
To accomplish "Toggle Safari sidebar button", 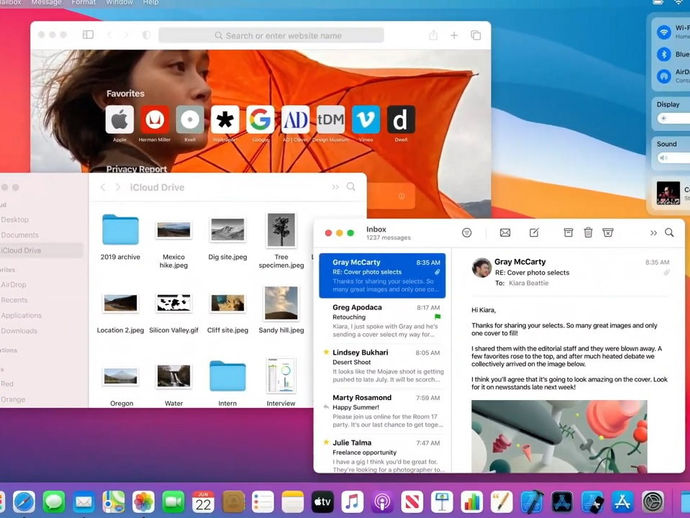I will pyautogui.click(x=88, y=34).
